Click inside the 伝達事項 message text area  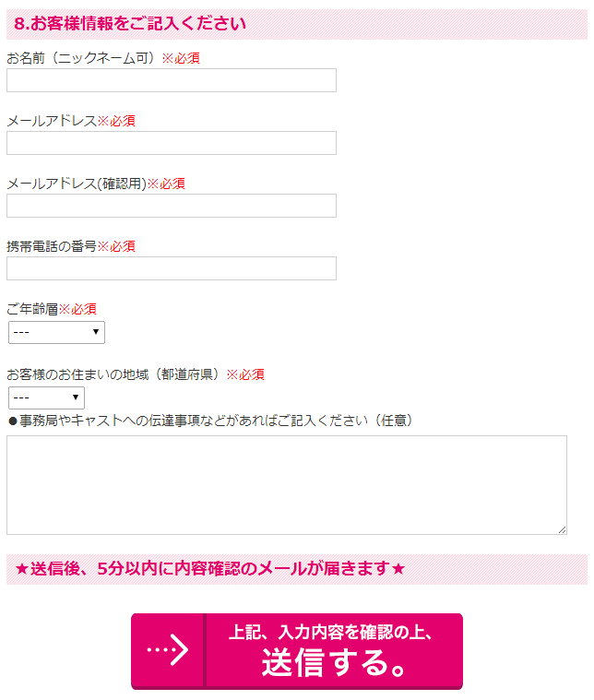(286, 484)
